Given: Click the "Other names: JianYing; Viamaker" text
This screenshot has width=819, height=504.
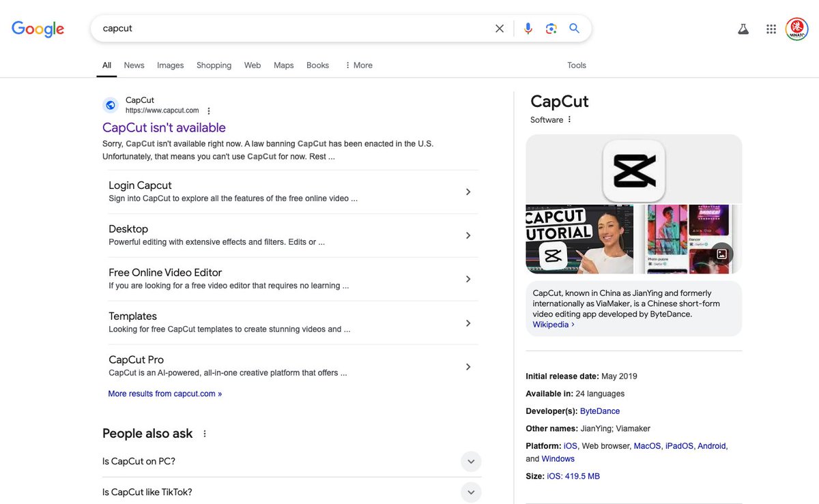Looking at the screenshot, I should [588, 429].
